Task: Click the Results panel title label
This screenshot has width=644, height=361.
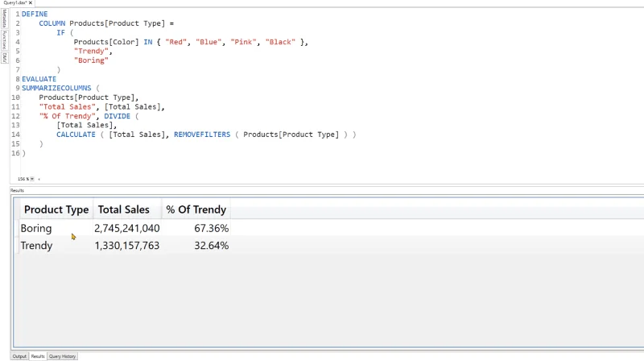Action: coord(17,190)
